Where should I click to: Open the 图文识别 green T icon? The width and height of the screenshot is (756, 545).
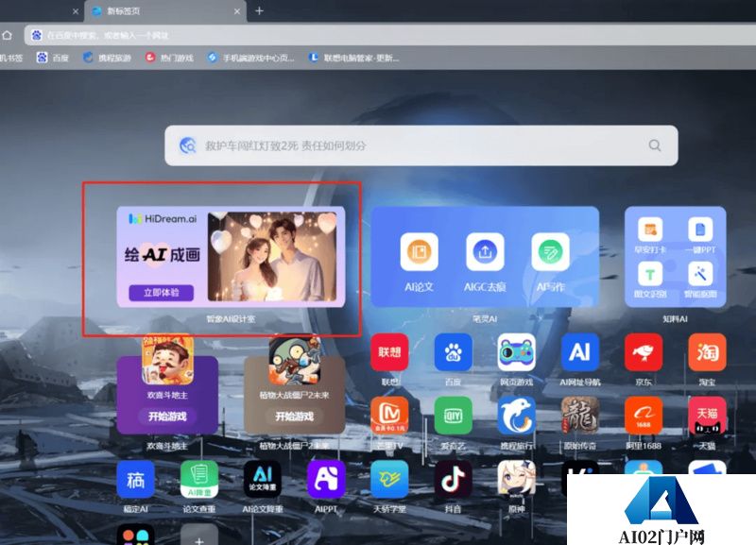(x=650, y=274)
